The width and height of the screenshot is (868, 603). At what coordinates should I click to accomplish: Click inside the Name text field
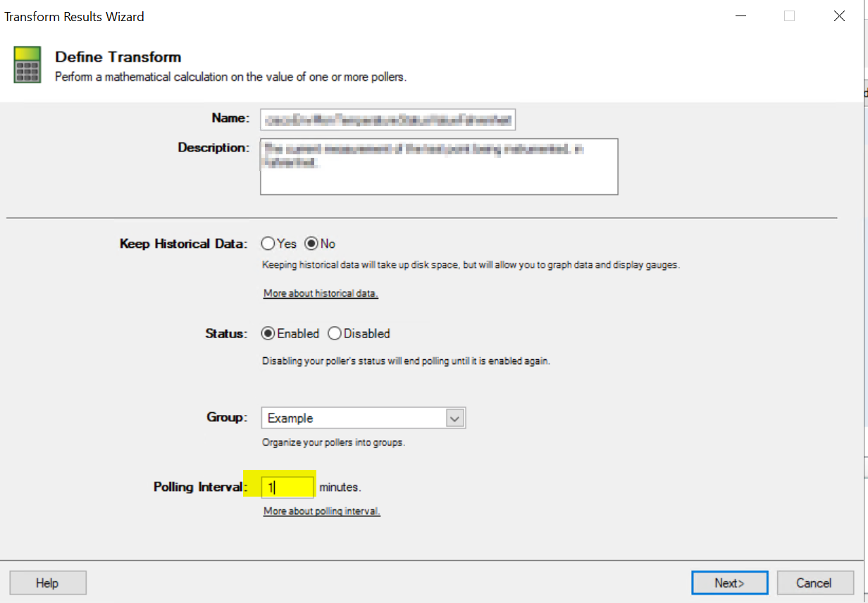pyautogui.click(x=387, y=119)
